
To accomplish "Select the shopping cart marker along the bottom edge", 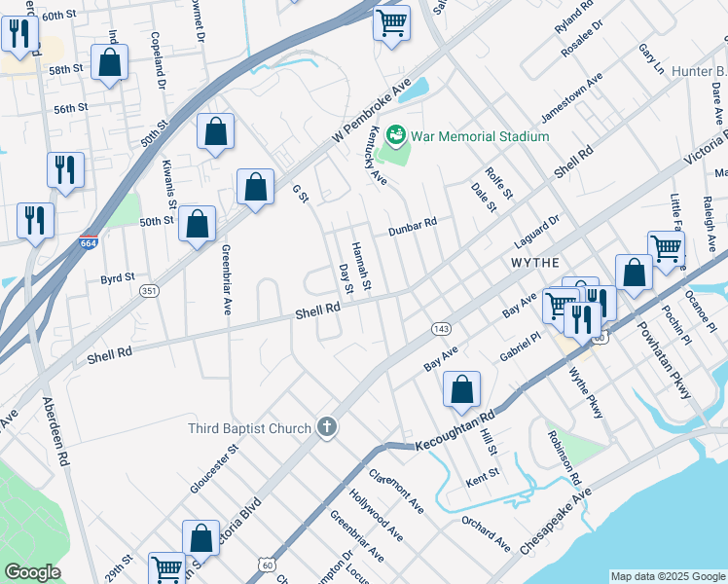I will [166, 569].
